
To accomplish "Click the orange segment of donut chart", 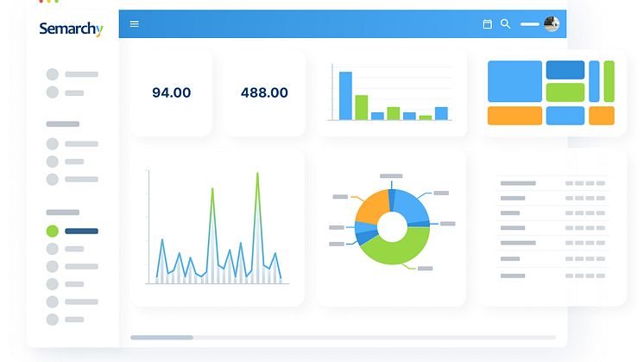I will pyautogui.click(x=371, y=207).
